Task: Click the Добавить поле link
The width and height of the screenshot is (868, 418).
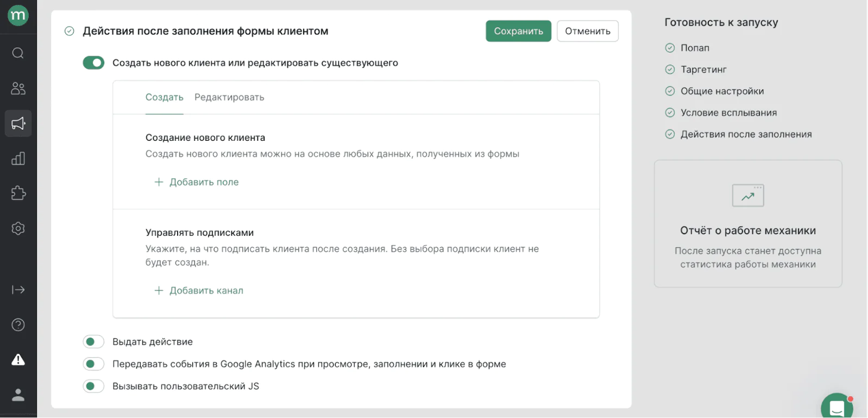Action: (204, 182)
